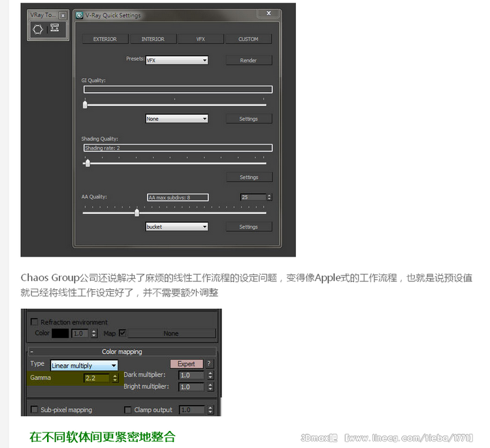Open Shading Quality Settings button
The height and width of the screenshot is (448, 490).
pos(249,177)
